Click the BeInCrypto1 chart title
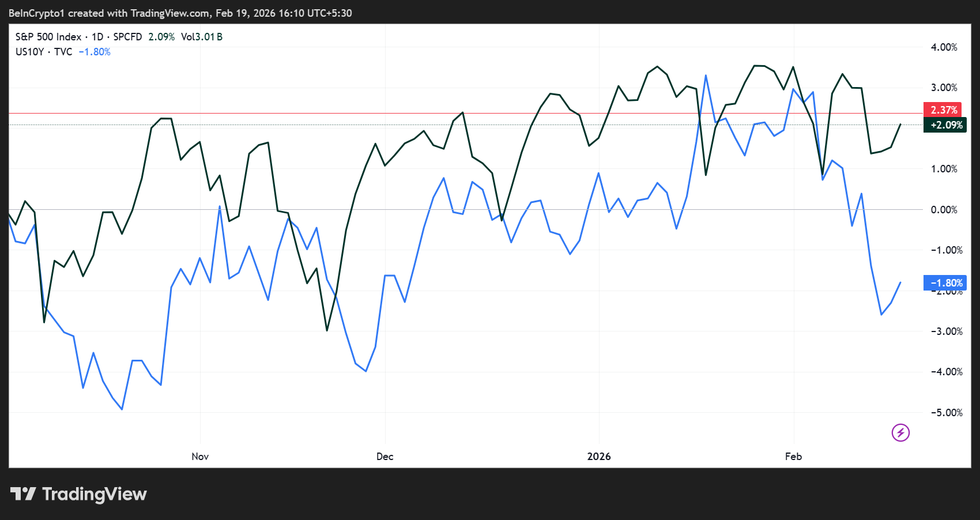This screenshot has height=520, width=980. pos(36,13)
